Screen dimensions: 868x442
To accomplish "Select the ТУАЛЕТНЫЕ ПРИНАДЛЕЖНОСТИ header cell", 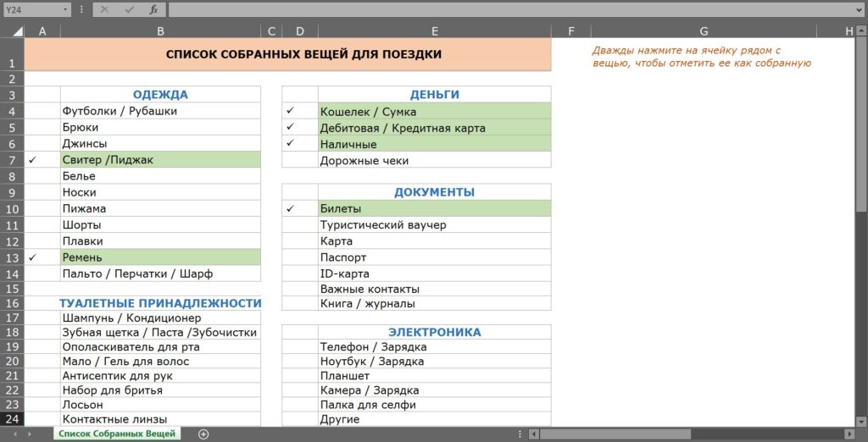I will 160,303.
